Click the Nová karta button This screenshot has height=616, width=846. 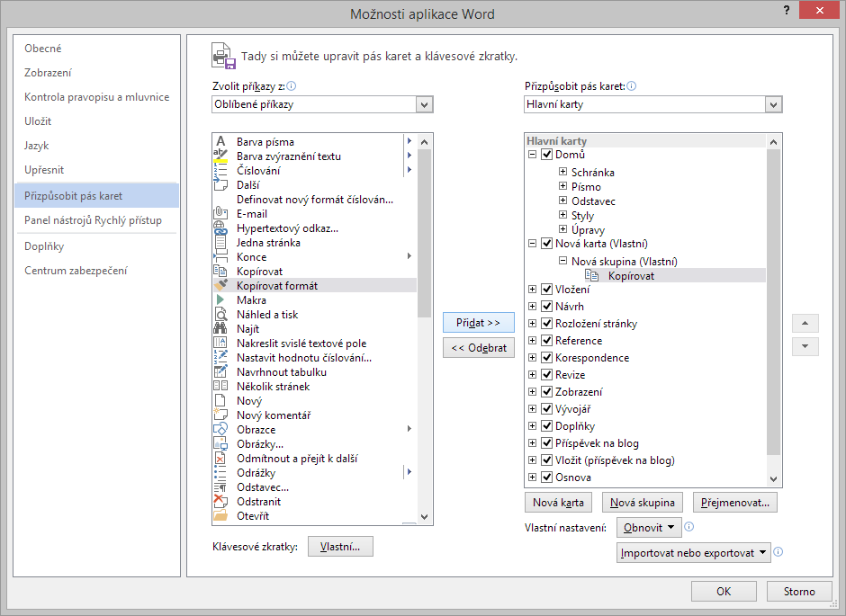tap(558, 503)
